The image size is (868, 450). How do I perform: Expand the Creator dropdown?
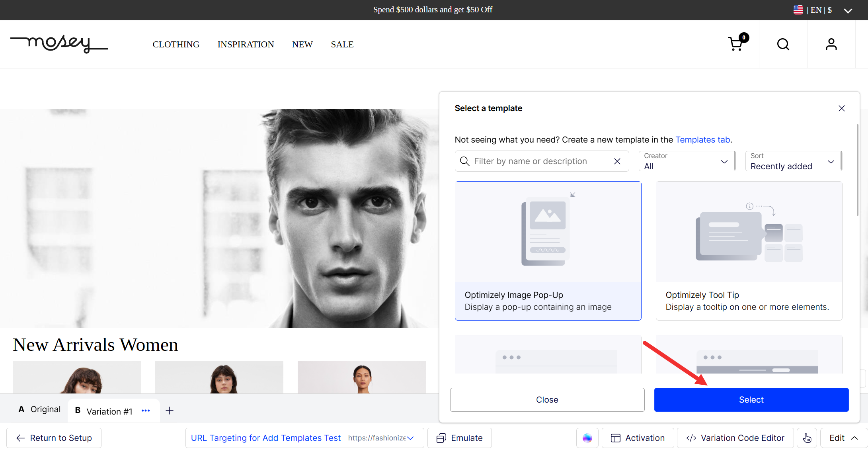pyautogui.click(x=686, y=161)
